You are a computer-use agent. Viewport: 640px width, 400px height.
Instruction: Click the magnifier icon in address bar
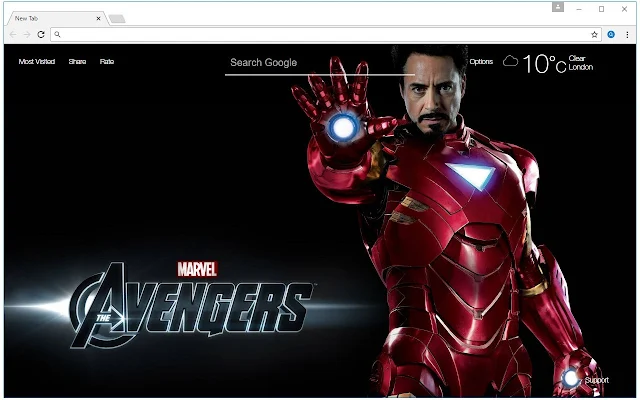coord(58,35)
